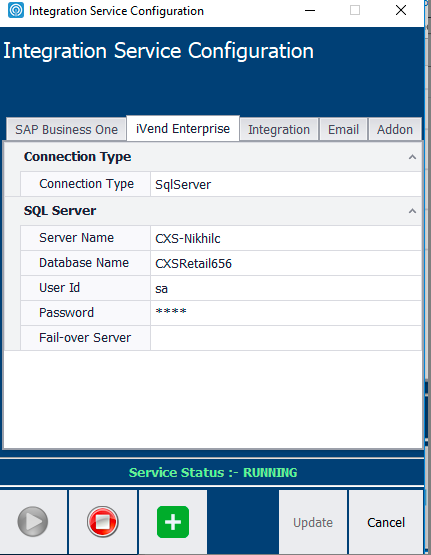Click the Update button
Screen dimensions: 431x555
click(x=313, y=522)
